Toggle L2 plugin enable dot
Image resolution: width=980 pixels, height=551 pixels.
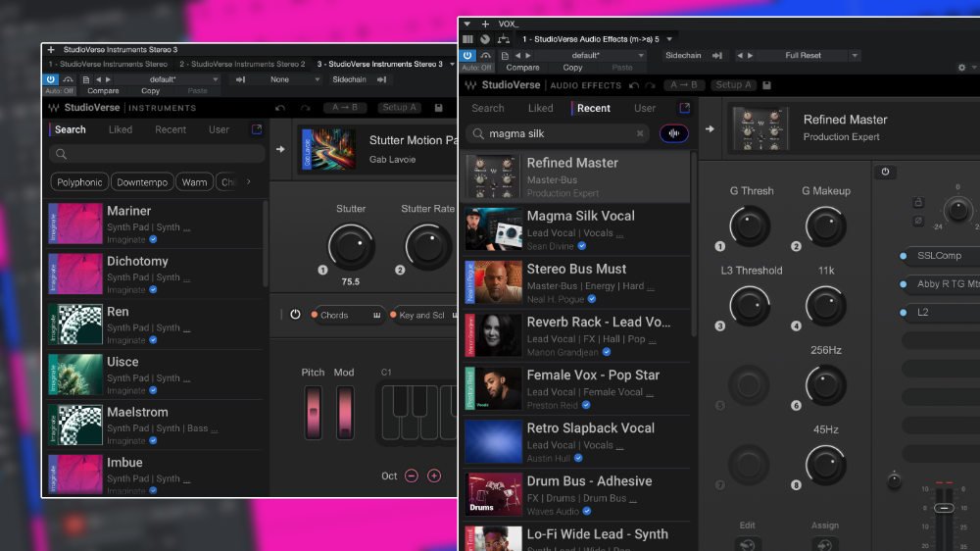[904, 312]
